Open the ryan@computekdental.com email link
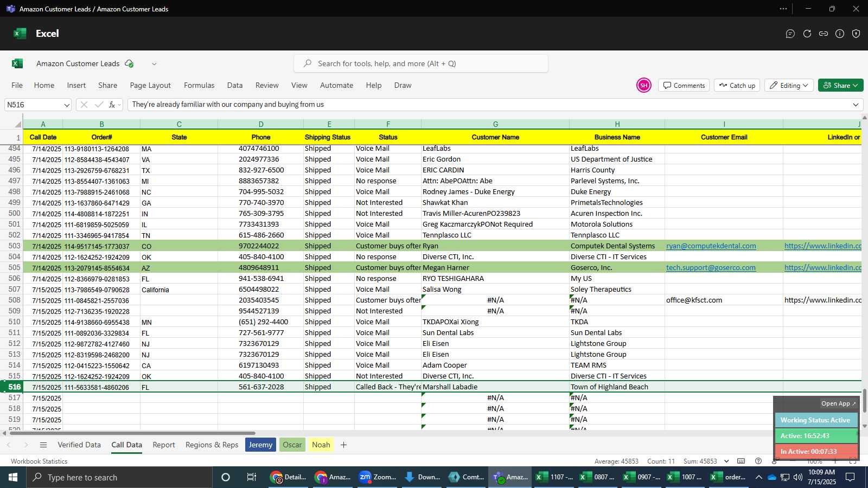Viewport: 868px width, 488px height. (711, 246)
